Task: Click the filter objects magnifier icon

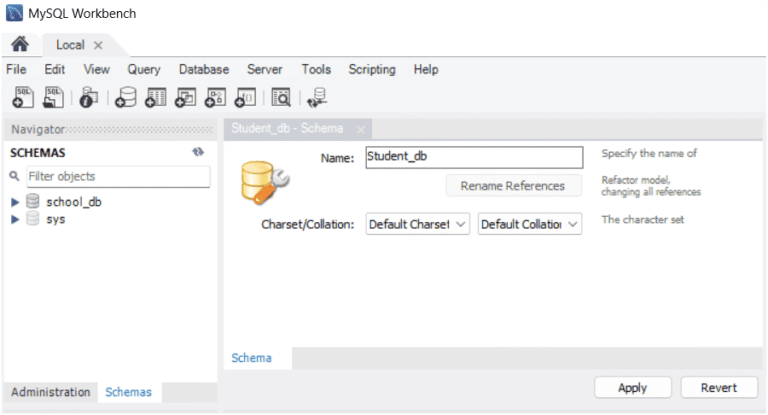Action: (x=14, y=175)
